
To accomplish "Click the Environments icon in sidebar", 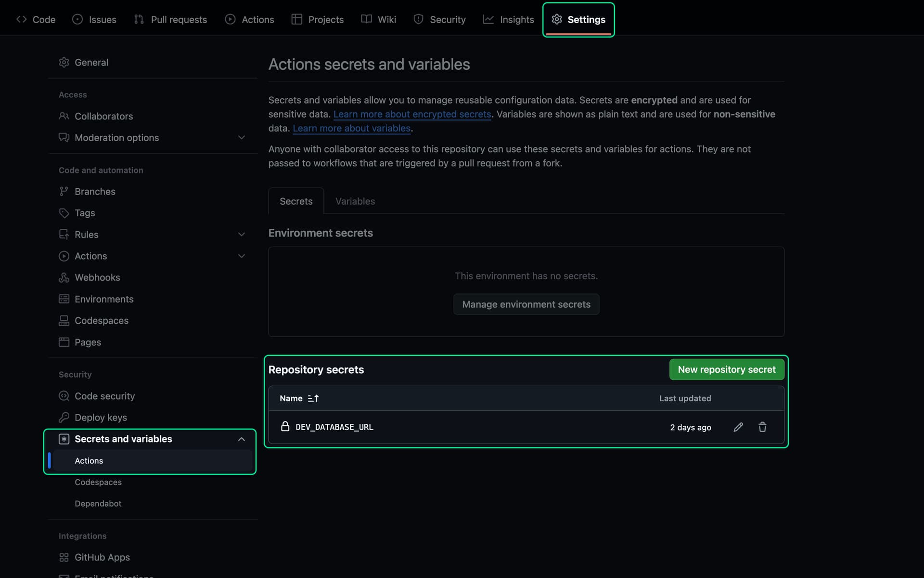I will tap(64, 299).
